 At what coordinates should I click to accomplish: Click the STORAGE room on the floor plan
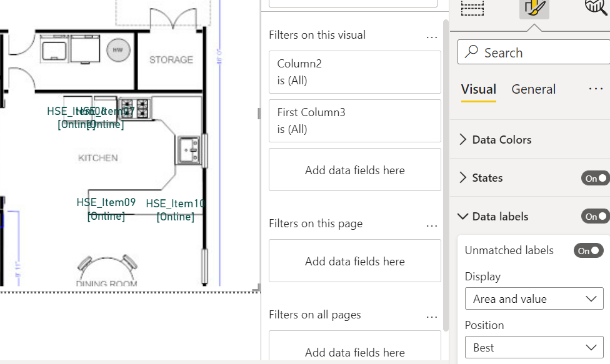(171, 60)
